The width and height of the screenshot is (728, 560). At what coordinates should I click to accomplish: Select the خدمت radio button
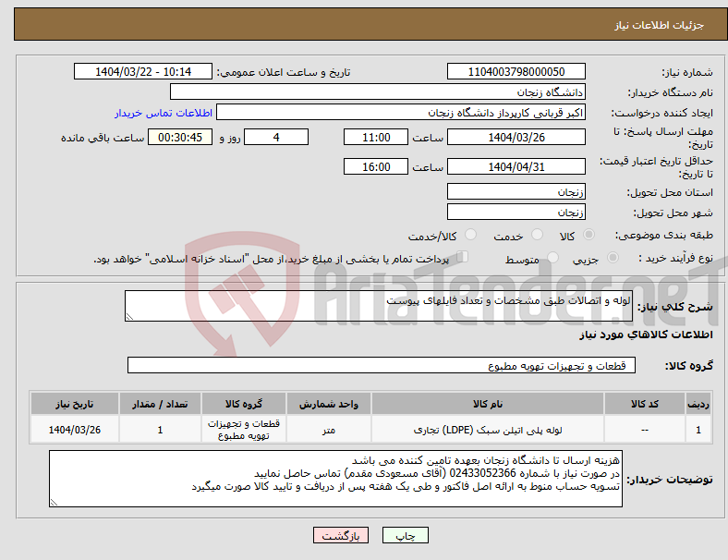tap(537, 235)
